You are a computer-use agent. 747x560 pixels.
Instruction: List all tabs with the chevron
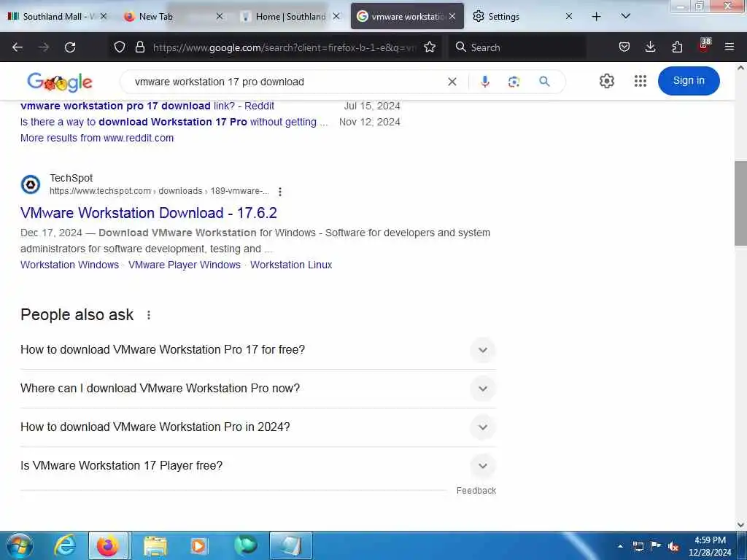[x=625, y=17]
